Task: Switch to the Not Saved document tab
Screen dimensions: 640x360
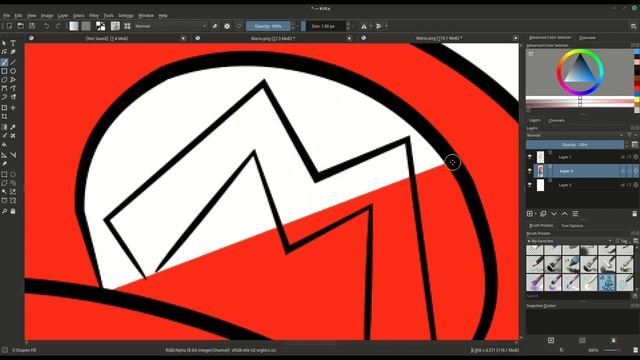Action: pos(107,38)
